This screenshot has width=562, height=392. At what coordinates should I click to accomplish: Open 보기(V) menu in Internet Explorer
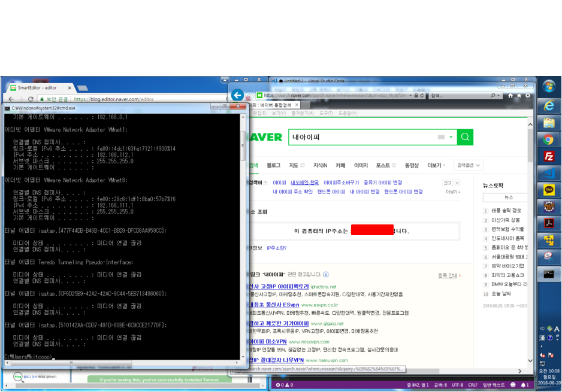pyautogui.click(x=279, y=113)
